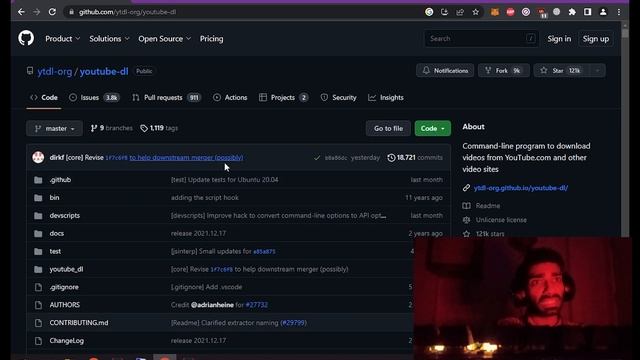Expand the Open Source menu
This screenshot has height=360, width=640.
164,39
